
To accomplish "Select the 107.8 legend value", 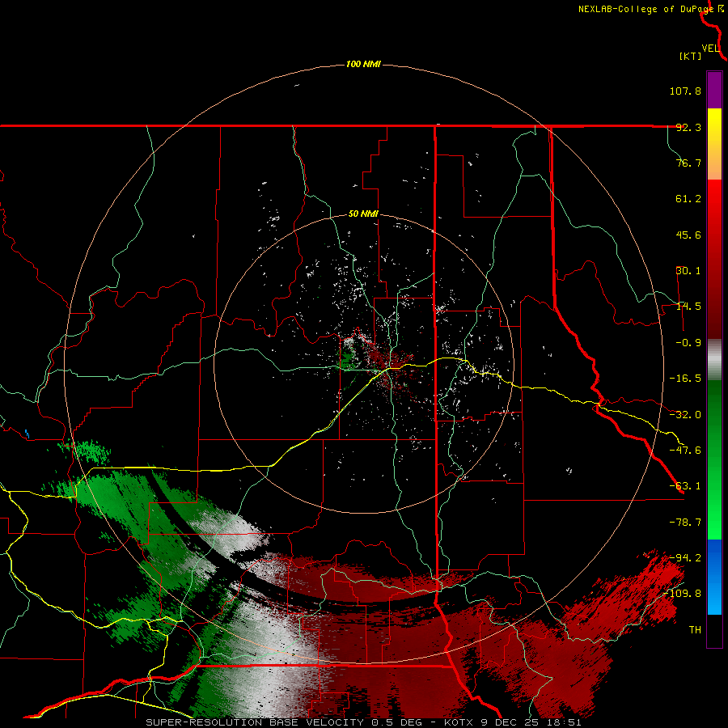I will [685, 91].
